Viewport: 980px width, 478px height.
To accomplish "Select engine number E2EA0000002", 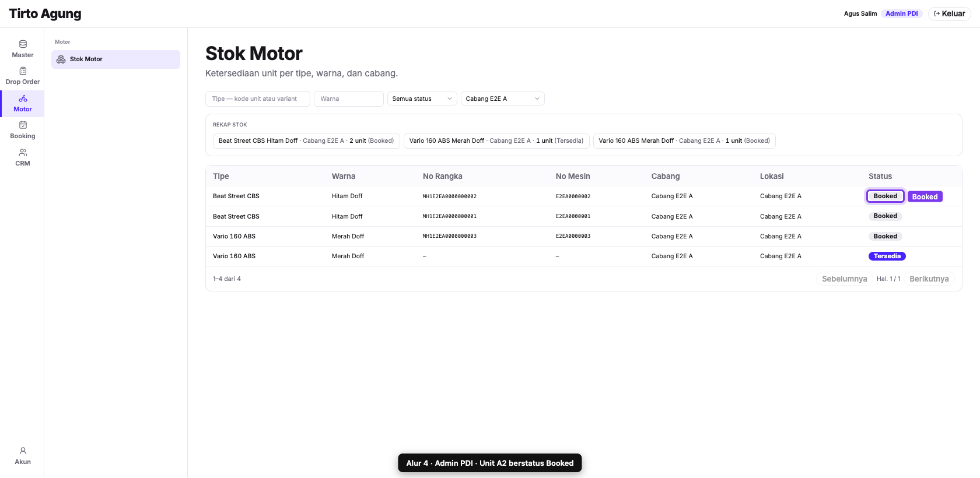I will pos(573,196).
